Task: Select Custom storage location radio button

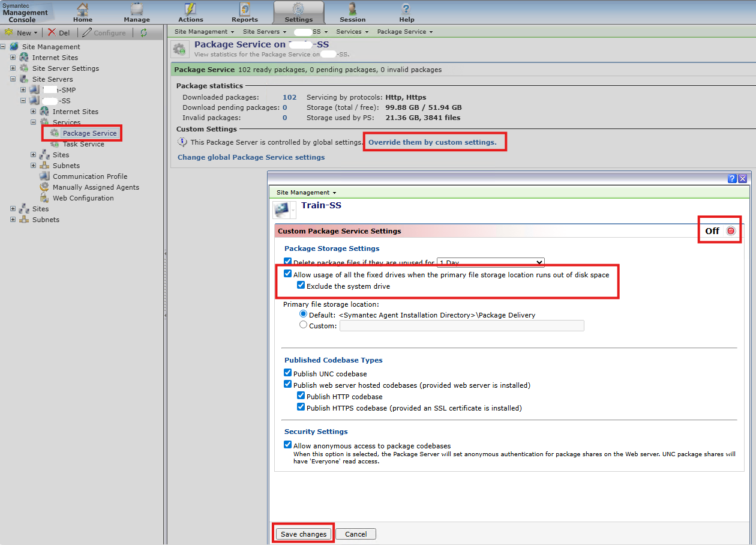Action: click(303, 325)
